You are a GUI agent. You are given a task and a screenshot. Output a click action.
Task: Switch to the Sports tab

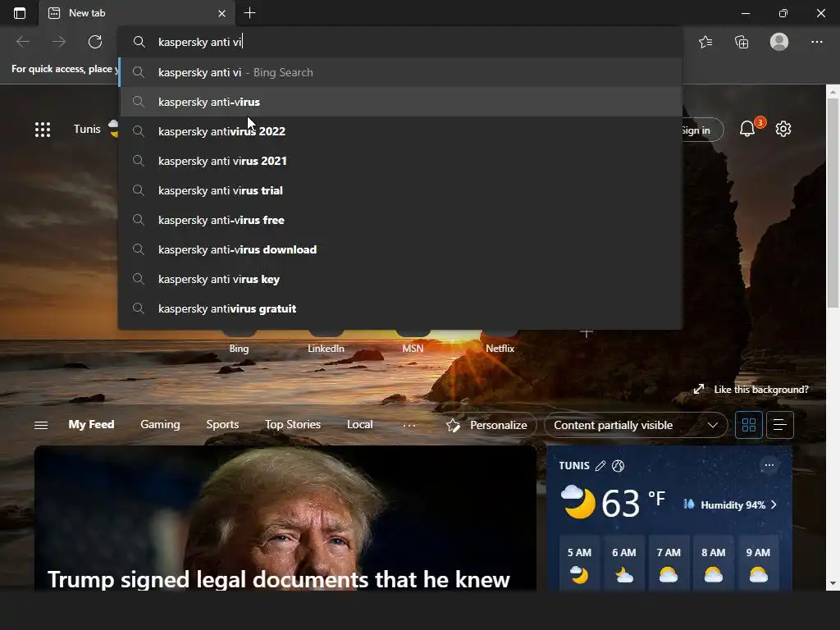click(x=222, y=424)
